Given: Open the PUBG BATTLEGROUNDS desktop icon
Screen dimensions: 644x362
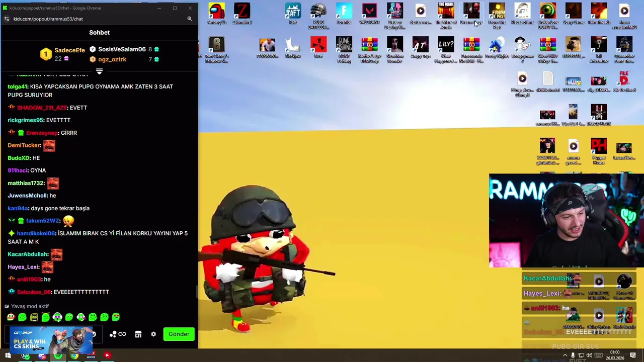Looking at the screenshot, I should (318, 16).
